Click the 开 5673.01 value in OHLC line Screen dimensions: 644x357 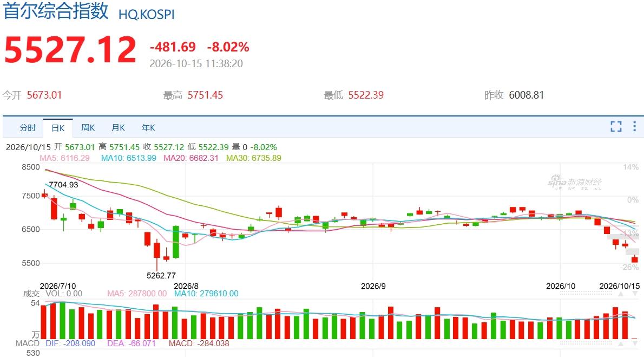pos(74,147)
